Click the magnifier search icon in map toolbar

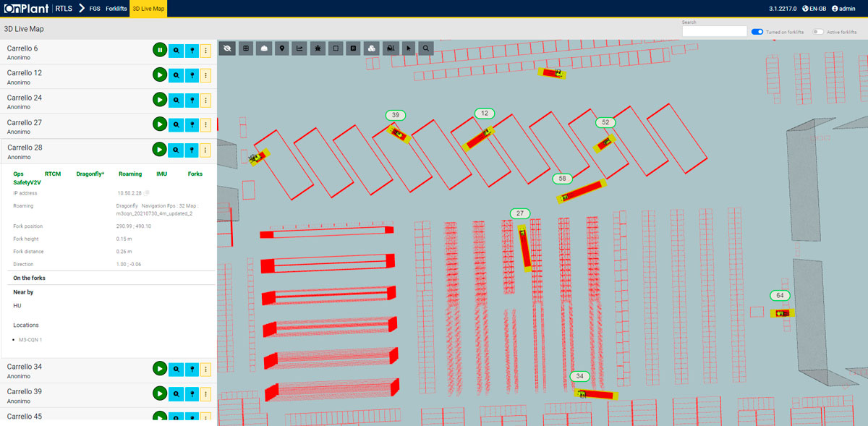point(427,48)
